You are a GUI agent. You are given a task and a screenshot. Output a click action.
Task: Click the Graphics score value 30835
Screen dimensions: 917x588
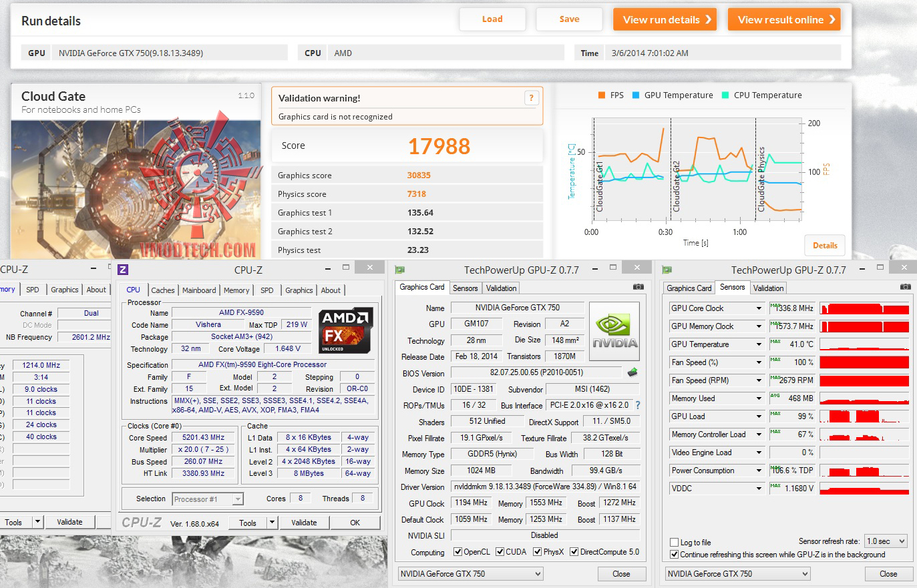[419, 176]
